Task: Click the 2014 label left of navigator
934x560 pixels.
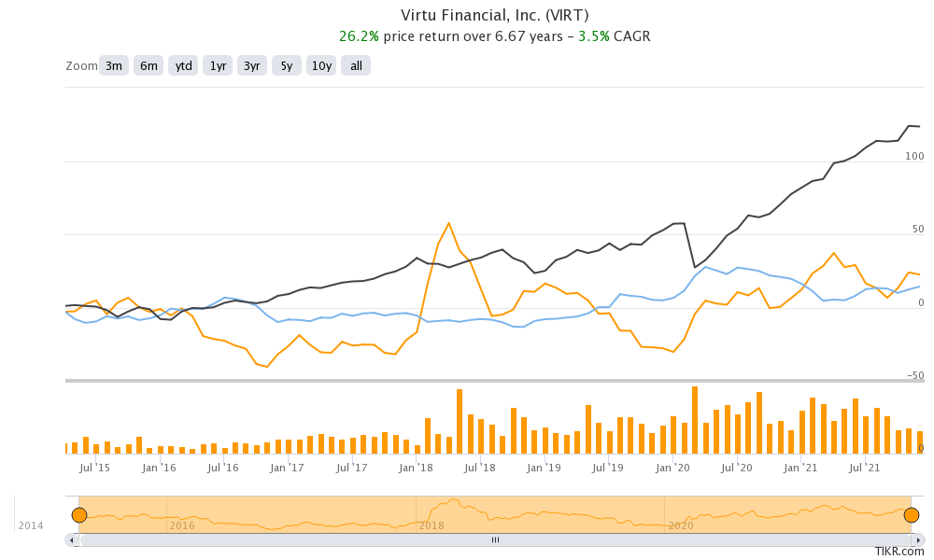Action: click(31, 525)
